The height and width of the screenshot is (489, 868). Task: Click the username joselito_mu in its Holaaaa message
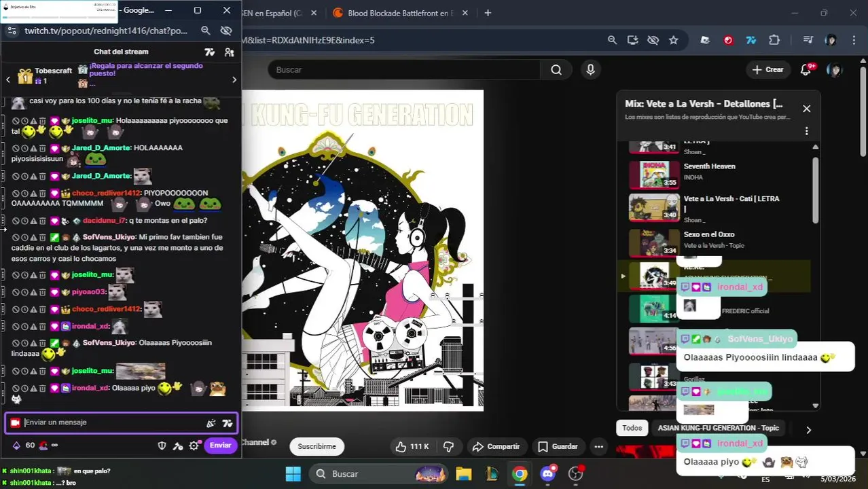point(92,121)
